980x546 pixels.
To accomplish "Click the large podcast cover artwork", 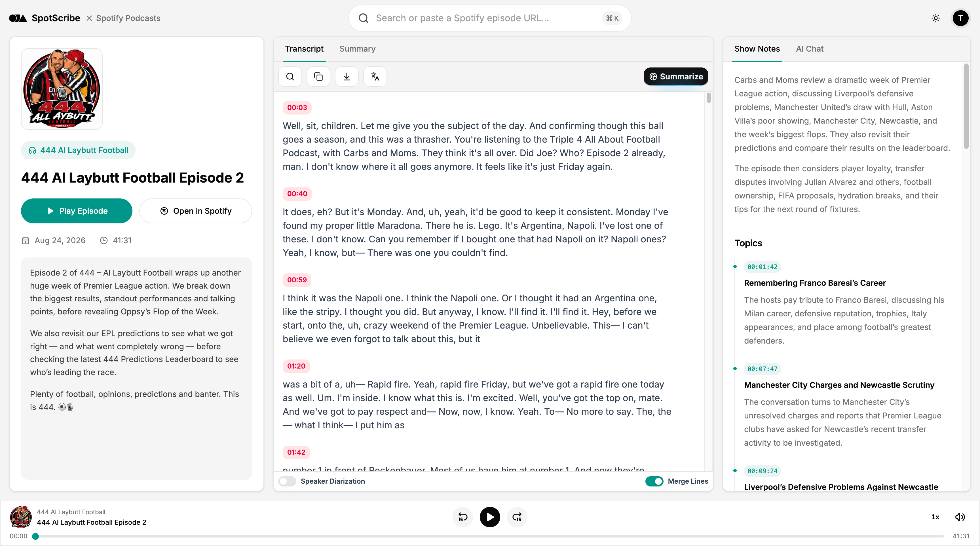I will (62, 89).
